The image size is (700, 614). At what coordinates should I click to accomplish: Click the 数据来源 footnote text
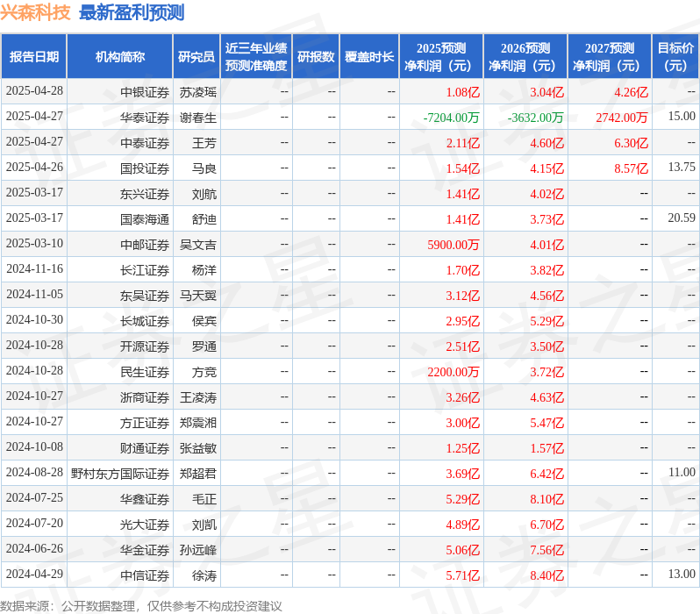141,606
